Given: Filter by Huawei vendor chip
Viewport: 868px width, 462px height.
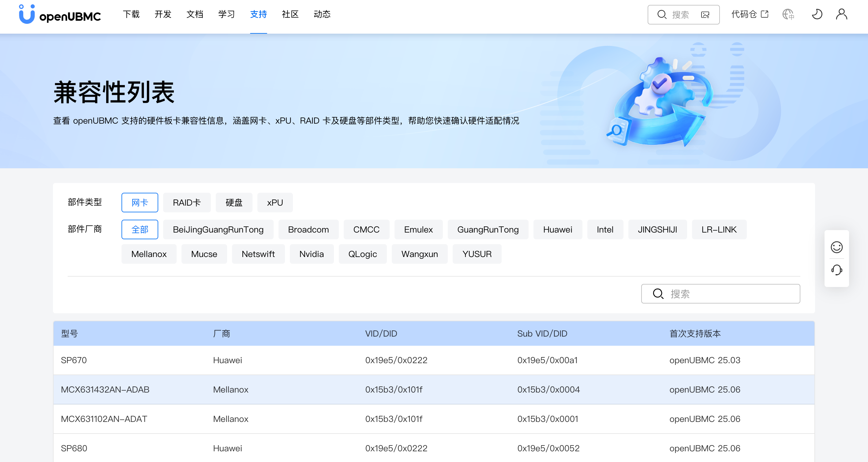Looking at the screenshot, I should 557,229.
